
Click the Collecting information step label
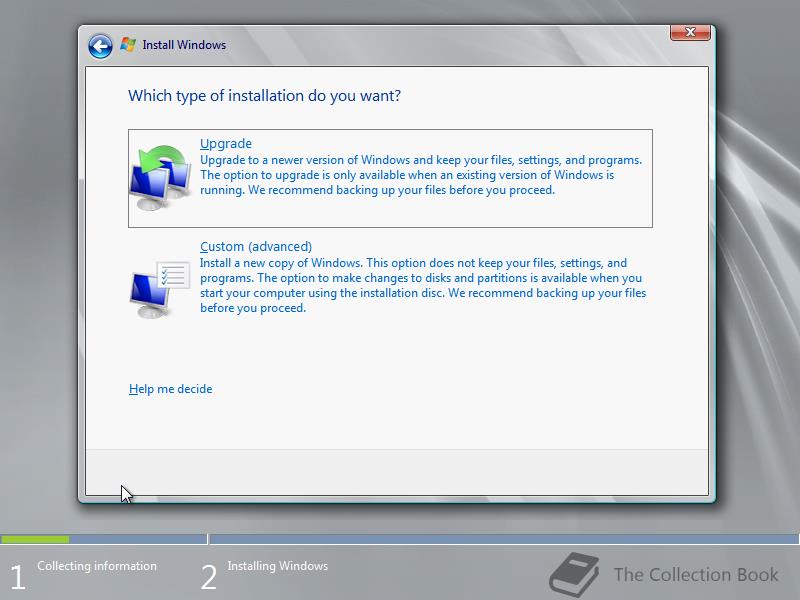tap(97, 566)
